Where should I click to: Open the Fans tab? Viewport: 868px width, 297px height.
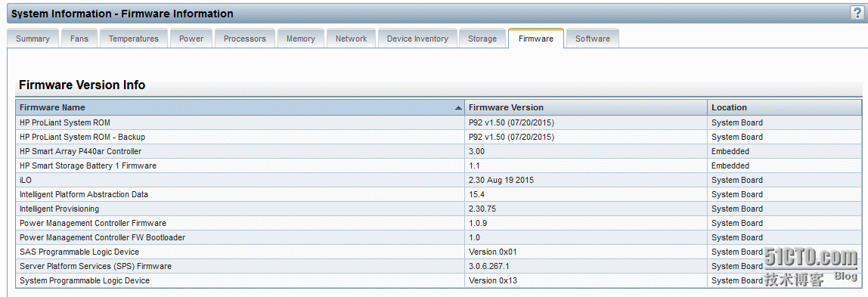tap(79, 39)
